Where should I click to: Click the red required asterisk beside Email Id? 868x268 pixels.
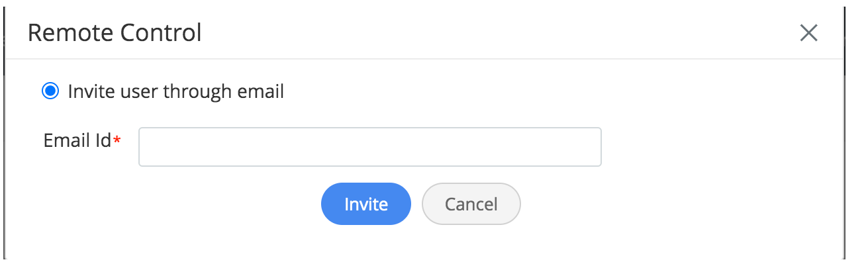click(x=117, y=140)
